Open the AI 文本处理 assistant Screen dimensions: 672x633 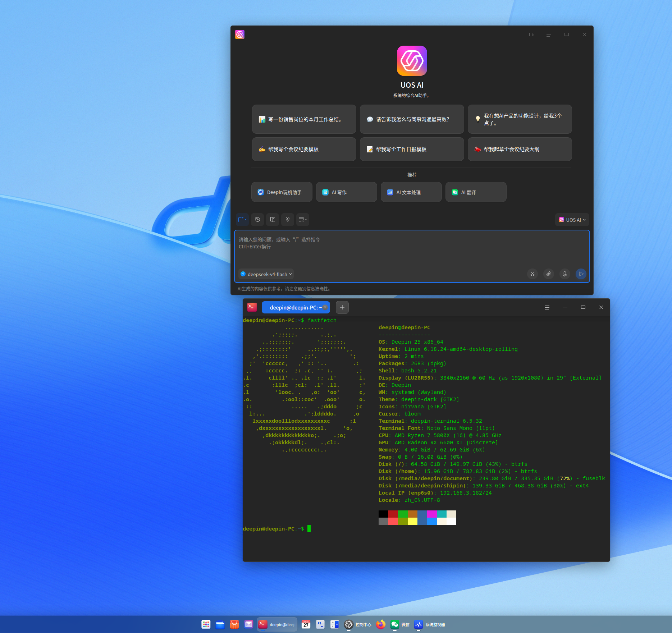coord(411,192)
